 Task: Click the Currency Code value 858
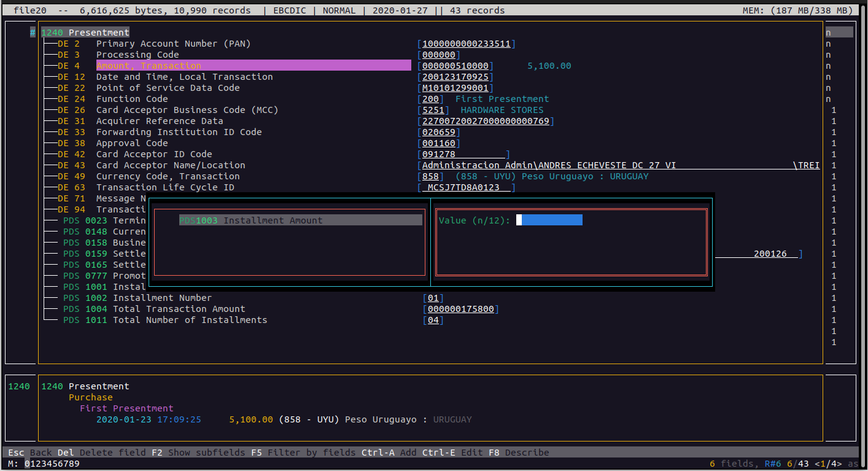tap(430, 176)
